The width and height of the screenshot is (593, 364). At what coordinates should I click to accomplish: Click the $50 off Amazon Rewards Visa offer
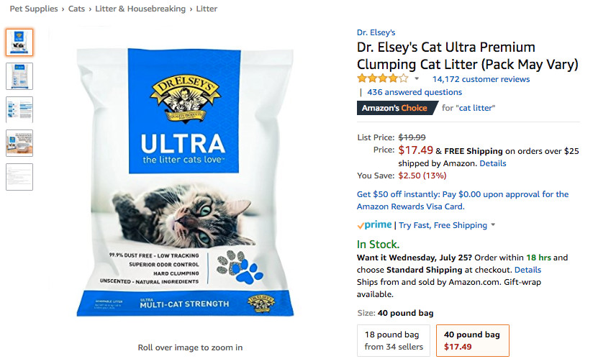pyautogui.click(x=463, y=200)
